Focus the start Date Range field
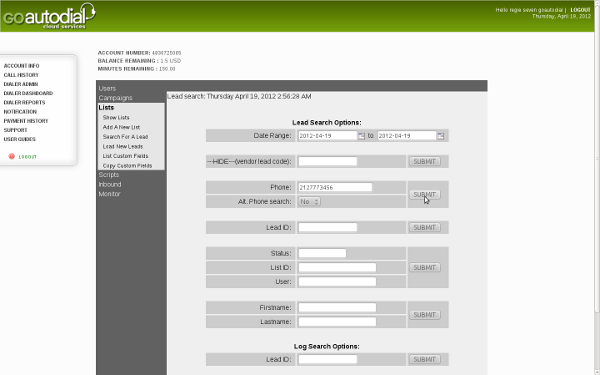Viewport: 600px width, 375px height. point(328,135)
